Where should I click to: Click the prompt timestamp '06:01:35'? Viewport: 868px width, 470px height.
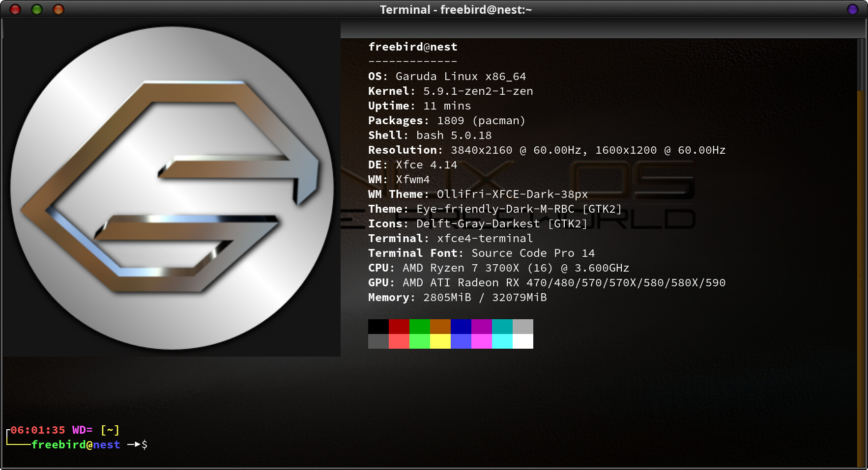(x=38, y=430)
